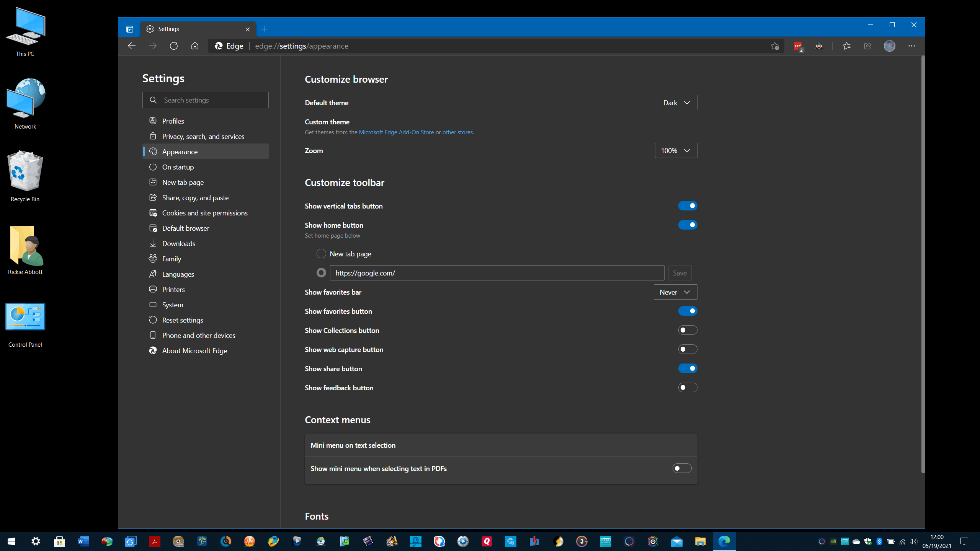The height and width of the screenshot is (551, 980).
Task: Toggle Show mini menu when selecting text in PDFs
Action: (x=682, y=468)
